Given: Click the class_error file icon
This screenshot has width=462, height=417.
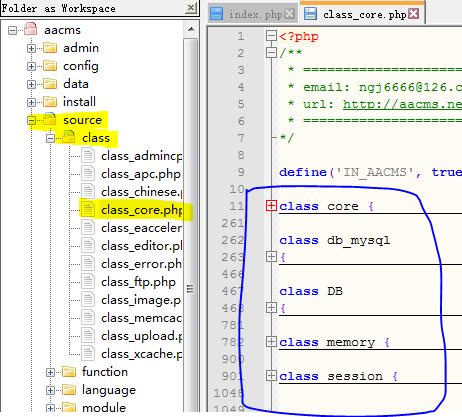Looking at the screenshot, I should click(88, 264).
